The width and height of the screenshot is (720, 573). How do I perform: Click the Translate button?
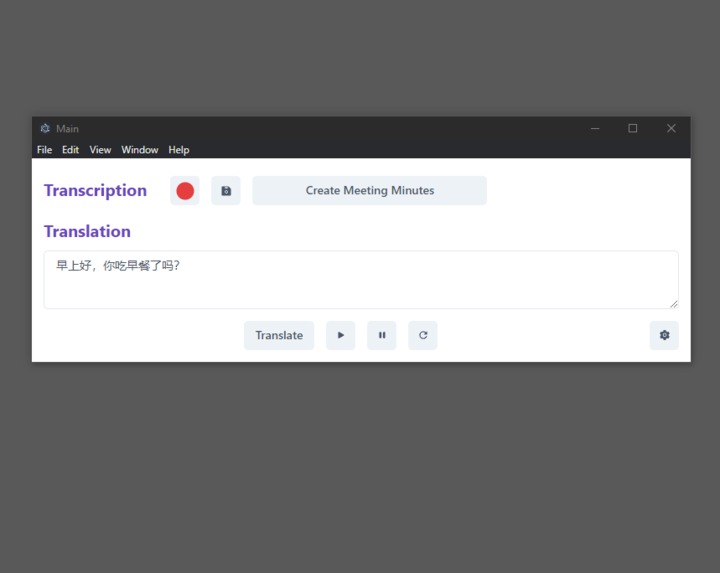coord(279,335)
